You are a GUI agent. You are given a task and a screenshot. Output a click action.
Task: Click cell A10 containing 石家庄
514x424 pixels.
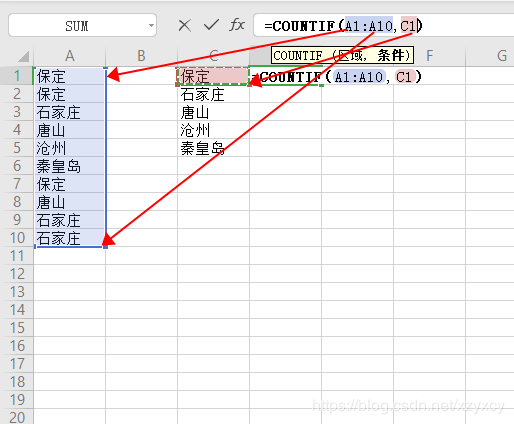pos(70,238)
